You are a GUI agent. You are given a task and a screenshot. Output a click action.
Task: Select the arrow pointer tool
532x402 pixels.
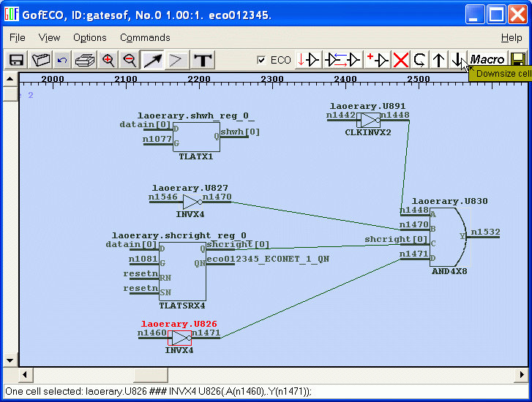click(153, 61)
